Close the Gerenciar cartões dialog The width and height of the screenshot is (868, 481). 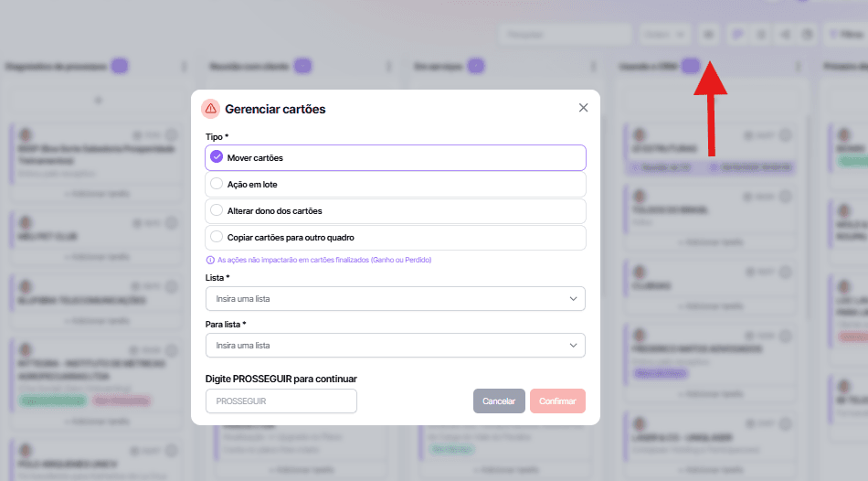tap(584, 108)
